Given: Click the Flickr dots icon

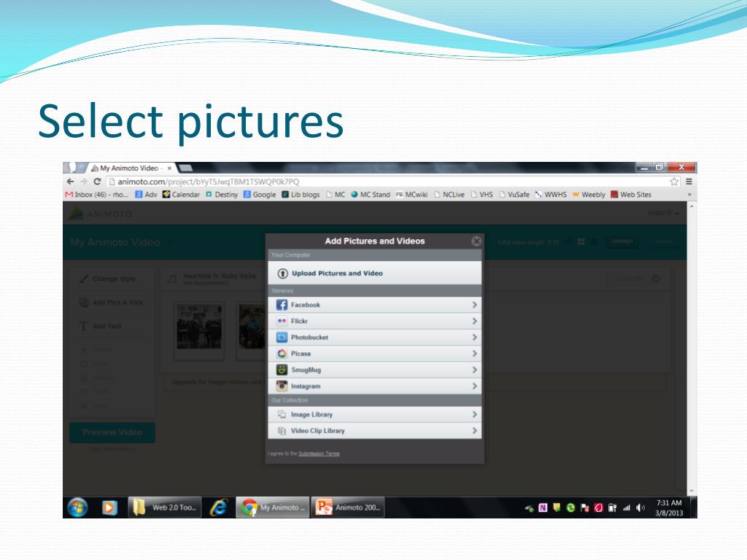Looking at the screenshot, I should pos(282,321).
